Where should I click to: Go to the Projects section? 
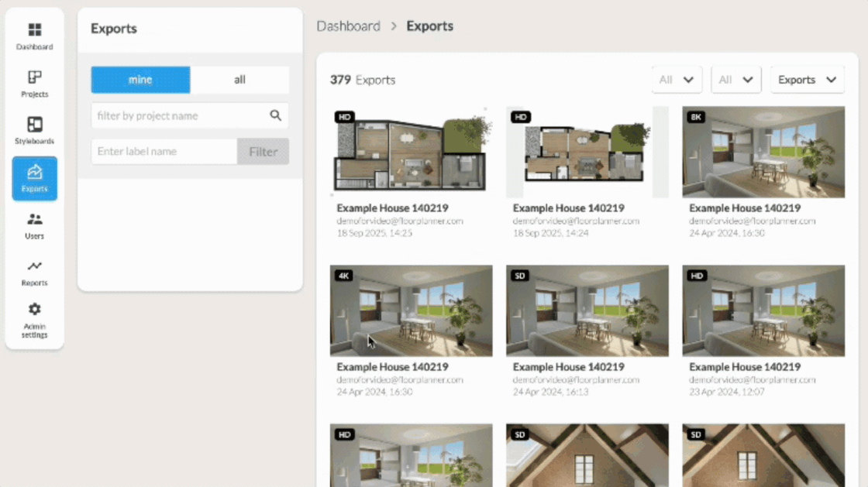pyautogui.click(x=34, y=84)
